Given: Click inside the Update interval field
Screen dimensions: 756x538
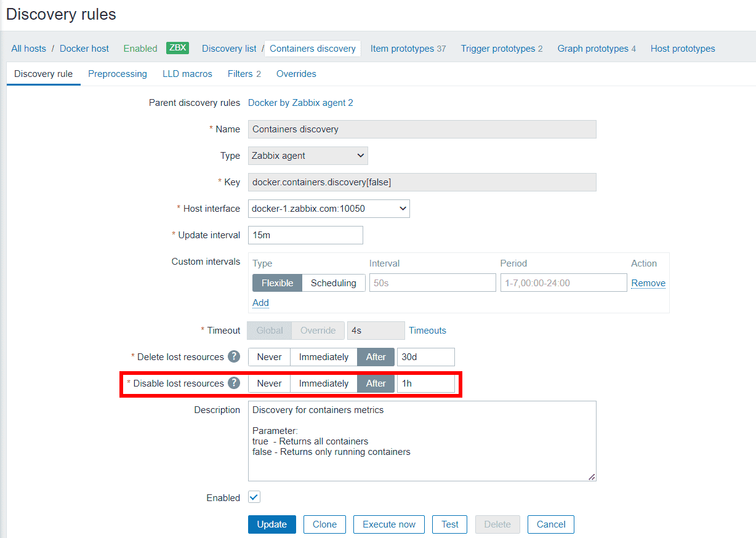Looking at the screenshot, I should coord(305,235).
